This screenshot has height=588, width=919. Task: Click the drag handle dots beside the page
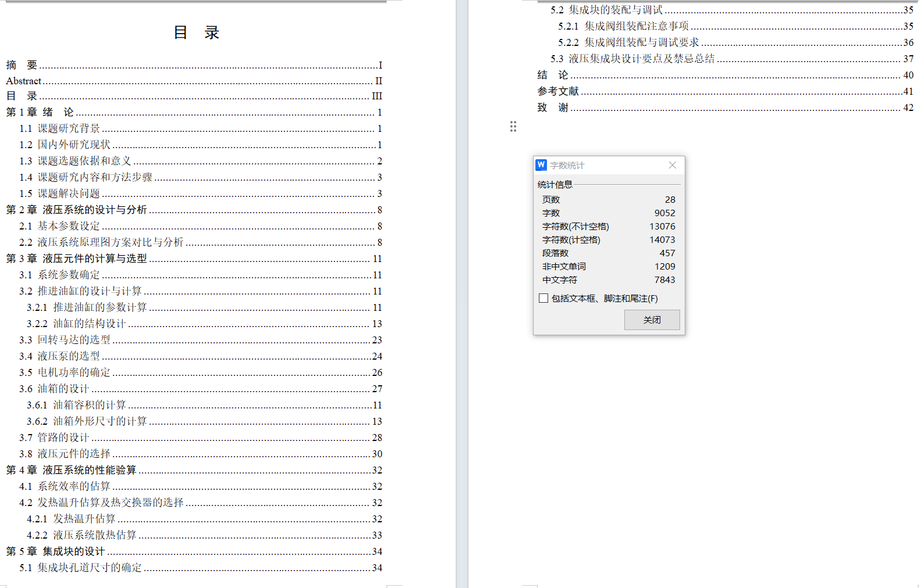click(513, 127)
